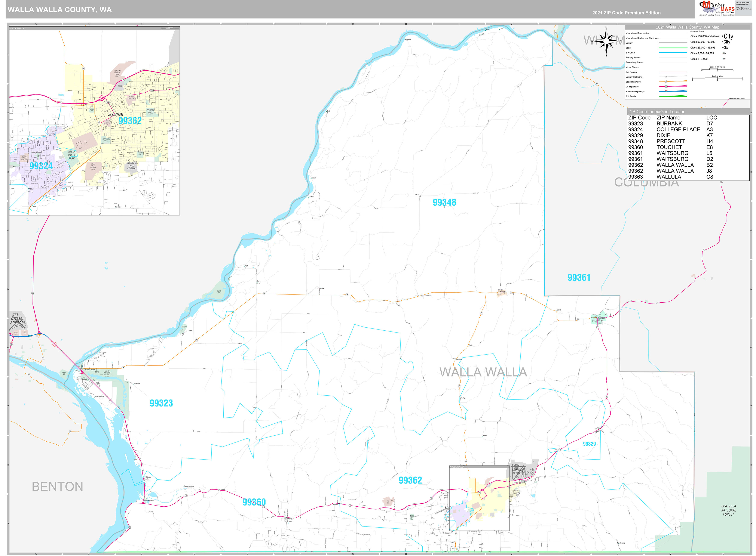The height and width of the screenshot is (556, 756).
Task: Expand the Cities and Towns legend section
Action: coord(697,31)
